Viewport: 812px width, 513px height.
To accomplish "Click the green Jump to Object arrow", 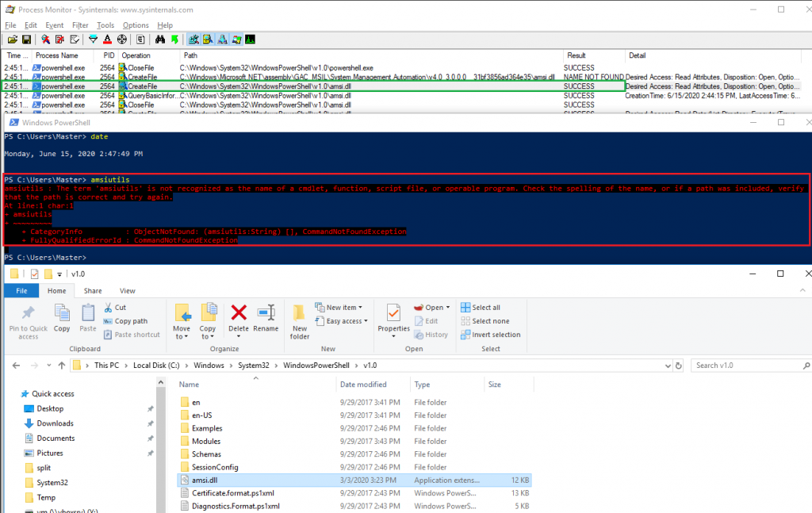I will click(174, 39).
